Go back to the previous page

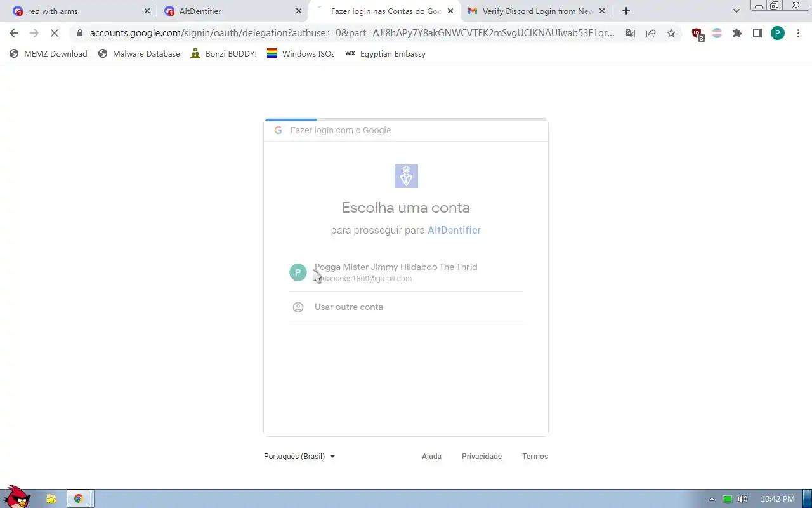click(x=14, y=33)
